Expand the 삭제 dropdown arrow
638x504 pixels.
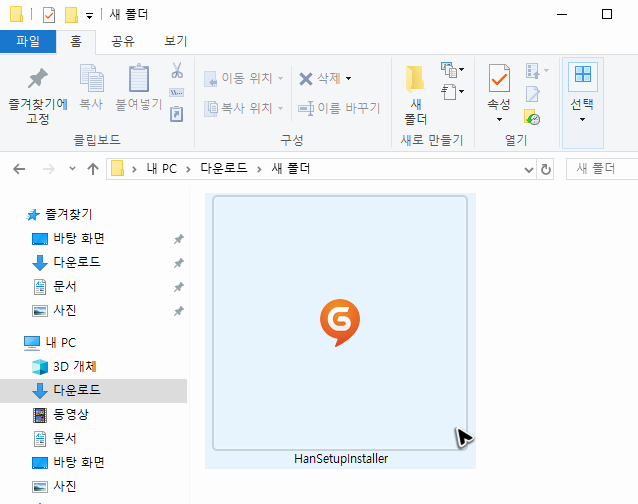coord(348,78)
